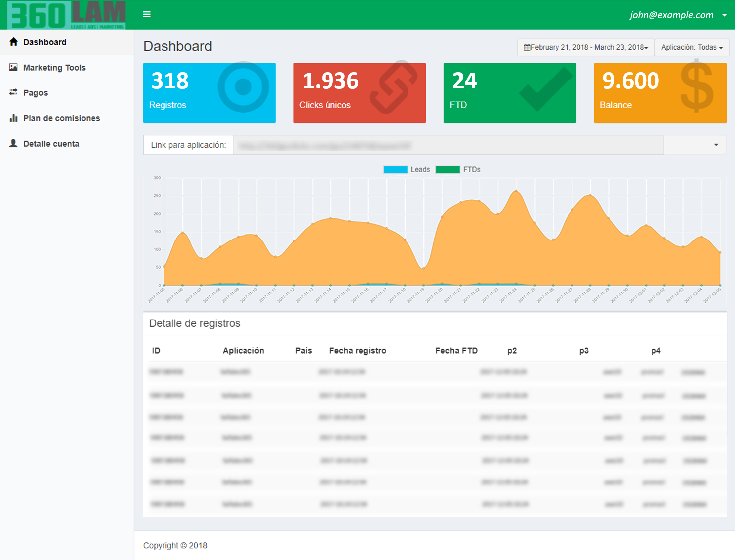
Task: Click the Copyright © 2018 footer text
Action: click(x=175, y=545)
